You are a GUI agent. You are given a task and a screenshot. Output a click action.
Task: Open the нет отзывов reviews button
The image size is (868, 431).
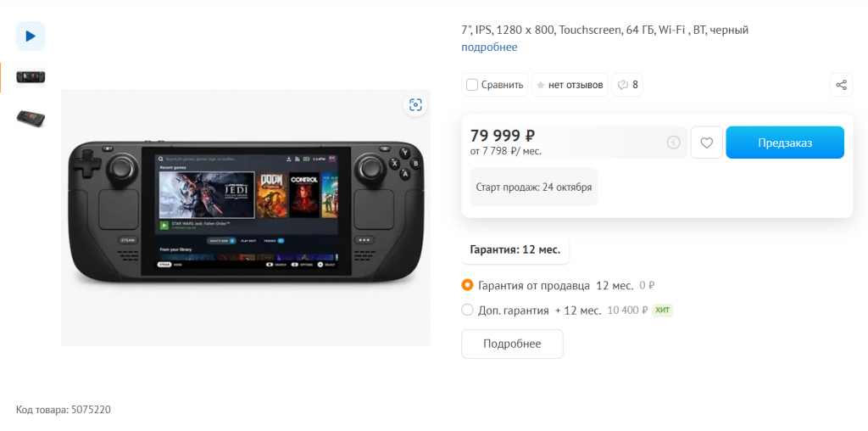coord(570,85)
